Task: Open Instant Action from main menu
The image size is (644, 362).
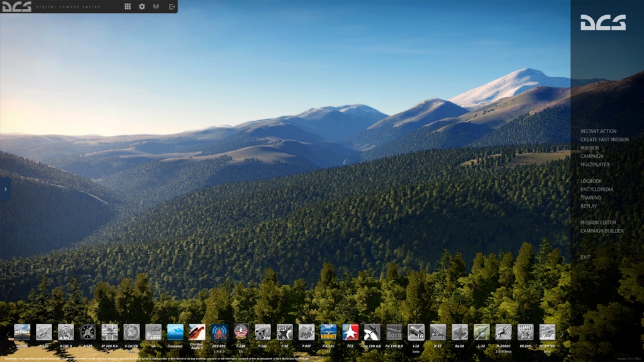Action: pyautogui.click(x=598, y=131)
